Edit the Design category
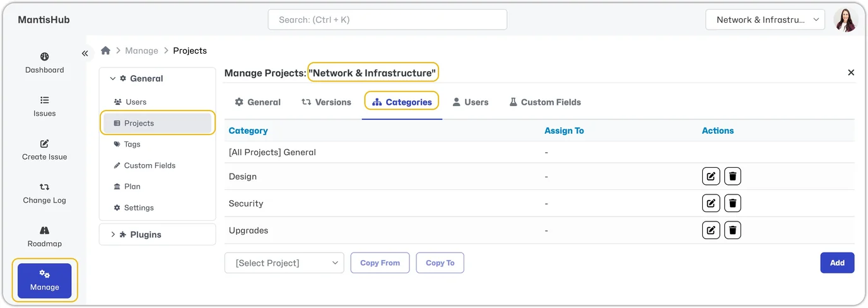Screen dimensions: 868x308 (711, 176)
